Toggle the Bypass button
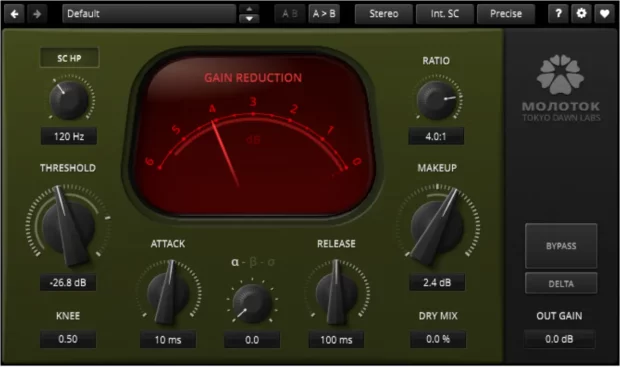The image size is (620, 367). coord(561,246)
